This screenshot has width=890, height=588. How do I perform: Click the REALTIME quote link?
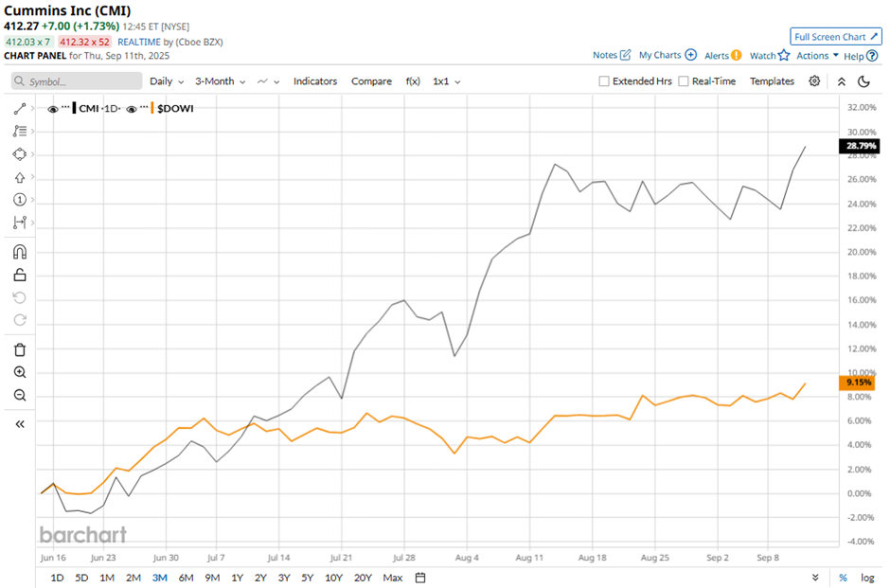point(139,42)
